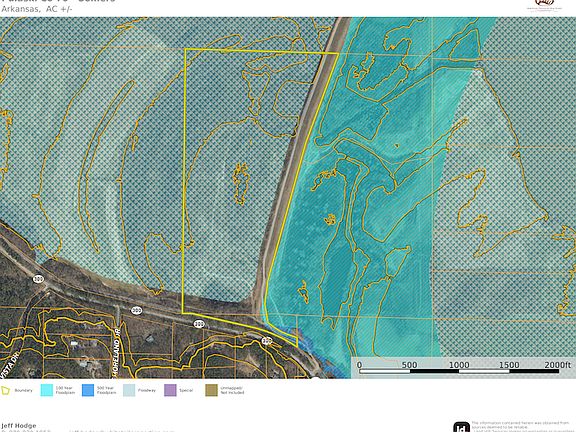Click the company logo at top right

click(x=544, y=5)
